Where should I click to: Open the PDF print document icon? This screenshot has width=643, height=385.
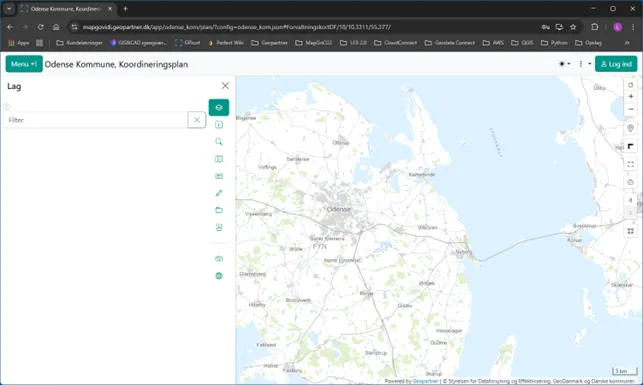219,227
